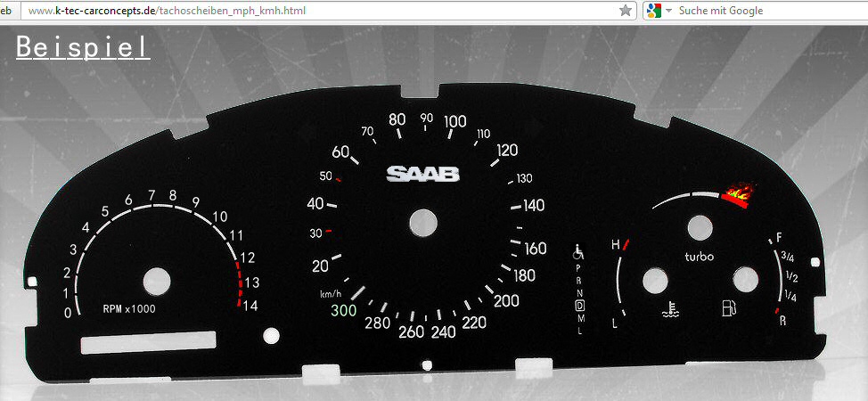Click the SAAB logo on the speedometer
Screen dimensions: 868x401
click(423, 174)
